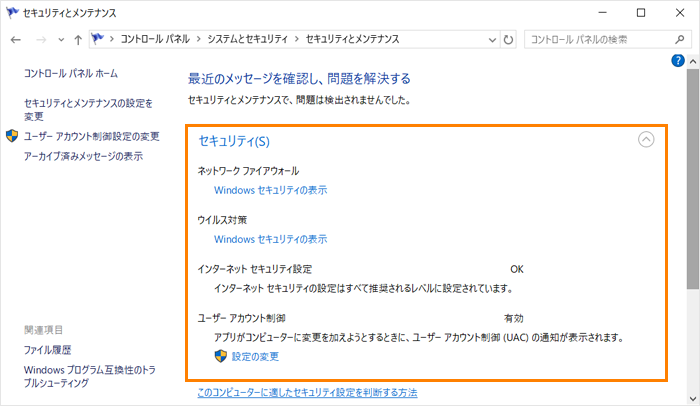The width and height of the screenshot is (700, 406).
Task: Click the shield icon beside ユーザー アカウント制御設定の変更
Action: (x=12, y=136)
